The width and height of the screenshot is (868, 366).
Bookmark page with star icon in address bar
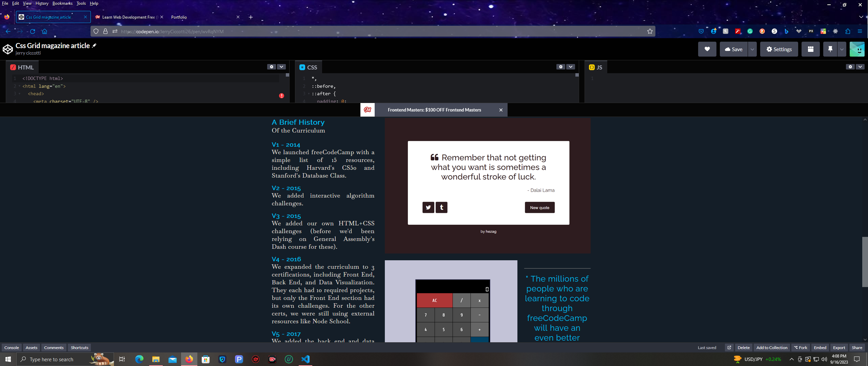(x=650, y=31)
